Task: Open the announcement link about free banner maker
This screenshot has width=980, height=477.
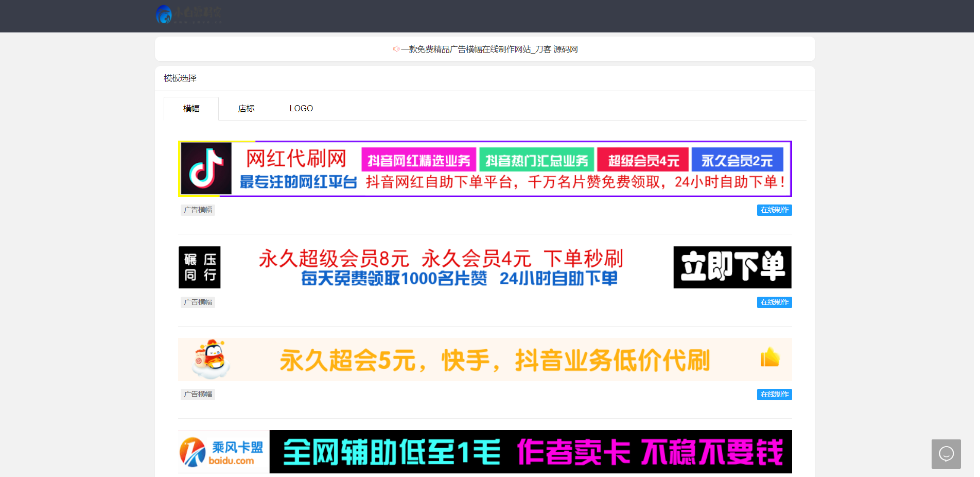Action: click(489, 49)
